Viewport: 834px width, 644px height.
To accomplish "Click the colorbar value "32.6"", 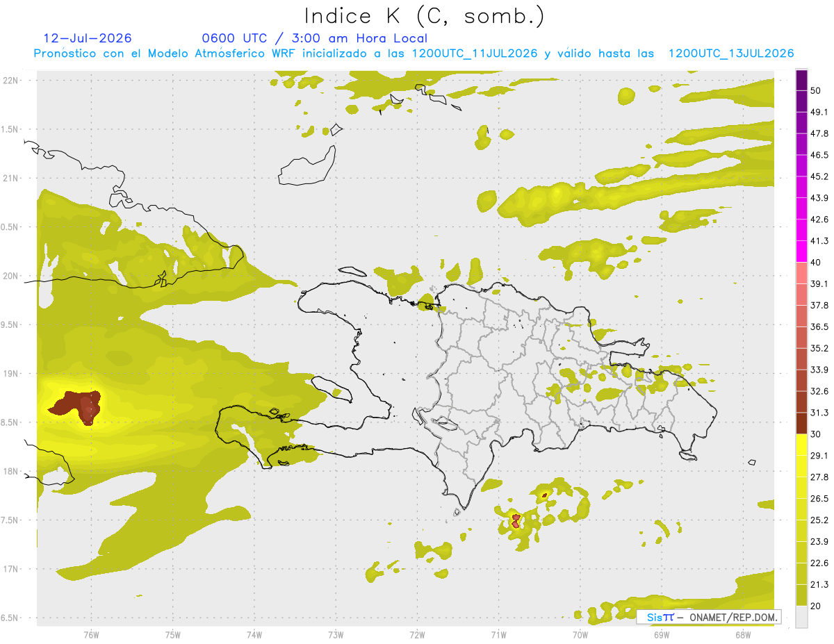I will coord(819,392).
